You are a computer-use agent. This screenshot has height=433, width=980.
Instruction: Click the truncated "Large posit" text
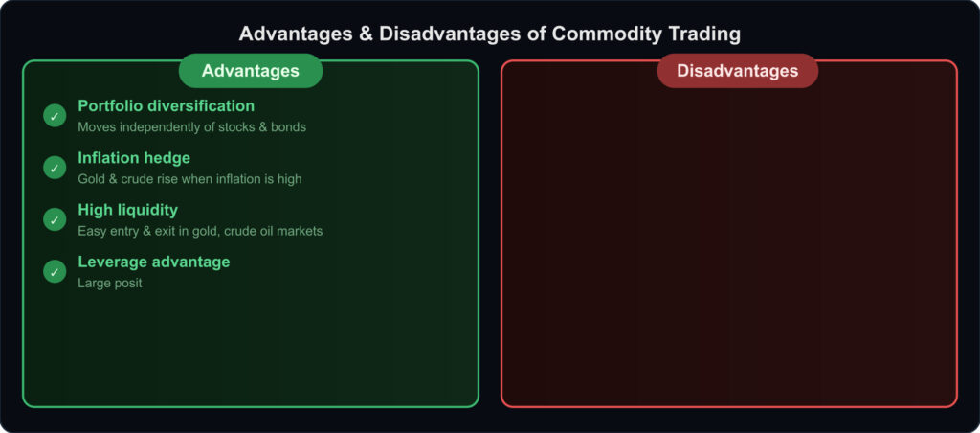coord(109,283)
